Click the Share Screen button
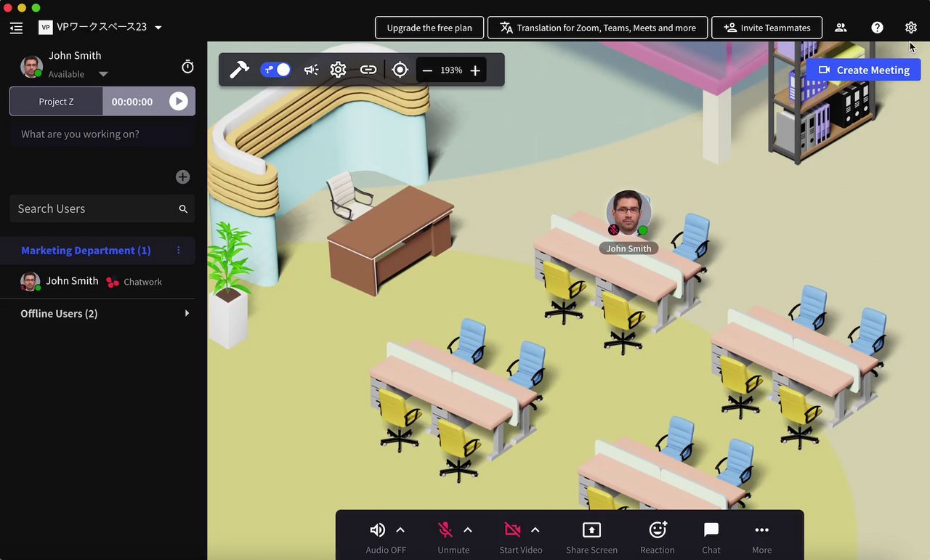 pyautogui.click(x=591, y=537)
